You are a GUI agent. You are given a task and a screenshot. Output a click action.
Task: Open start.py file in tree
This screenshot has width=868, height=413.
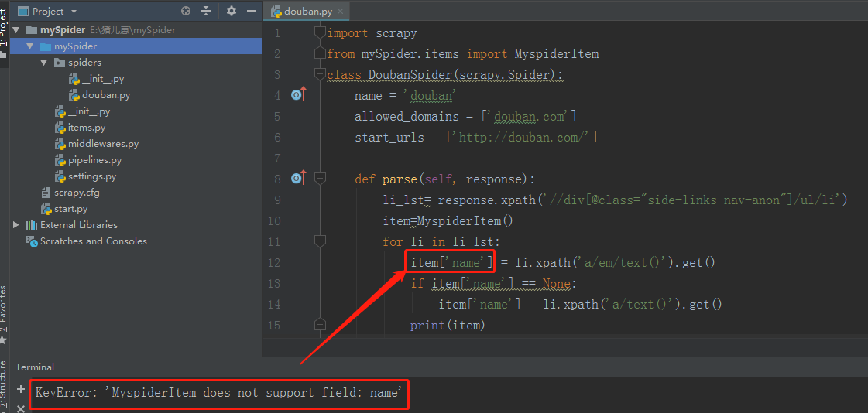tap(71, 209)
